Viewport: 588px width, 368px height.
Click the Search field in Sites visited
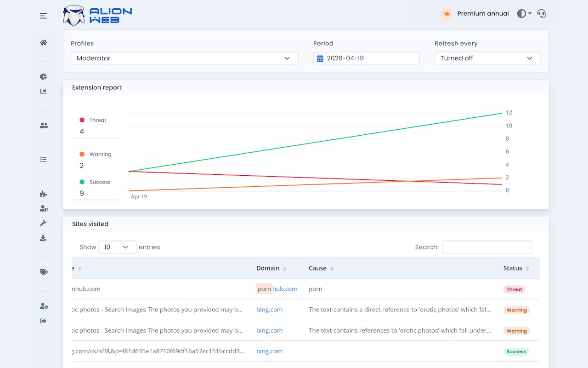[x=487, y=247]
